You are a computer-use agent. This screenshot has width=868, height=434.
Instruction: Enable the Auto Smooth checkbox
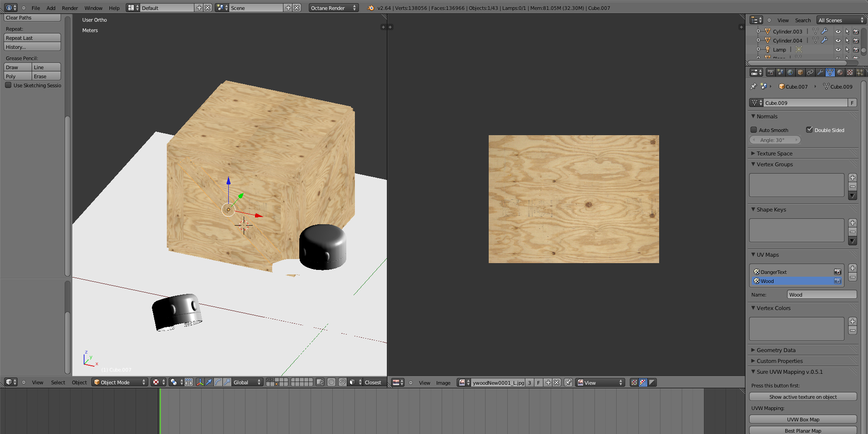point(754,130)
